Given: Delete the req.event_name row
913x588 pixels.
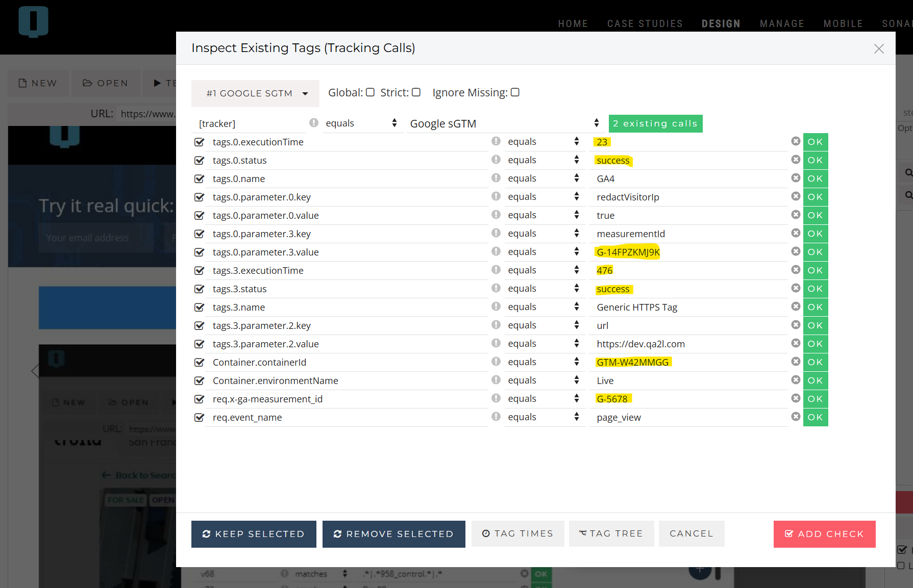Looking at the screenshot, I should pyautogui.click(x=795, y=417).
